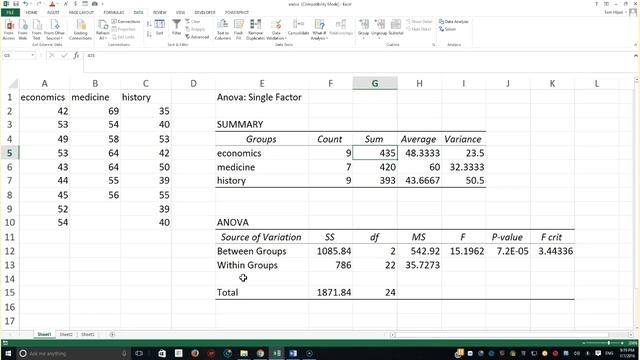Switch to the FORMULAS ribbon tab

[x=113, y=13]
